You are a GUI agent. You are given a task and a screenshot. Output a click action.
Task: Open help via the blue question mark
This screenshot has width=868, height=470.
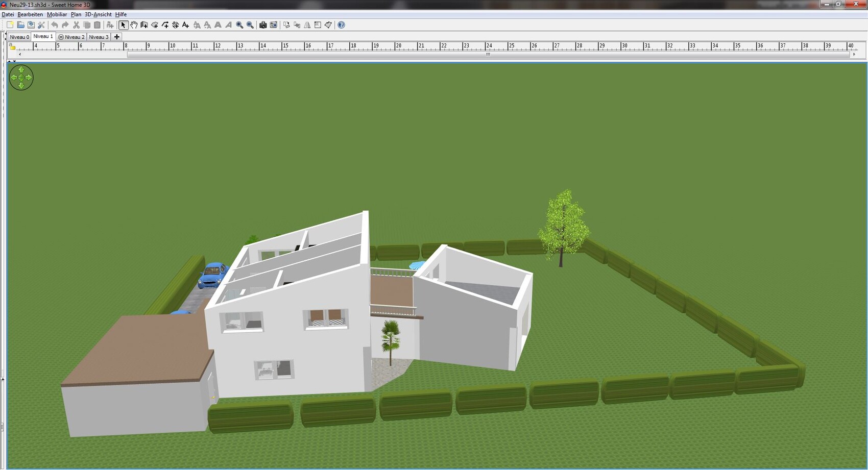pyautogui.click(x=342, y=25)
